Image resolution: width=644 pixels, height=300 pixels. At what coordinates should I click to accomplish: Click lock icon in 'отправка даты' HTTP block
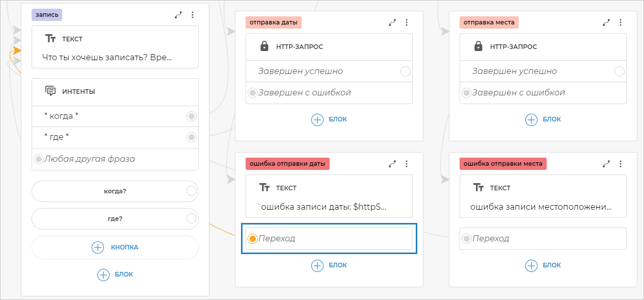coord(264,46)
